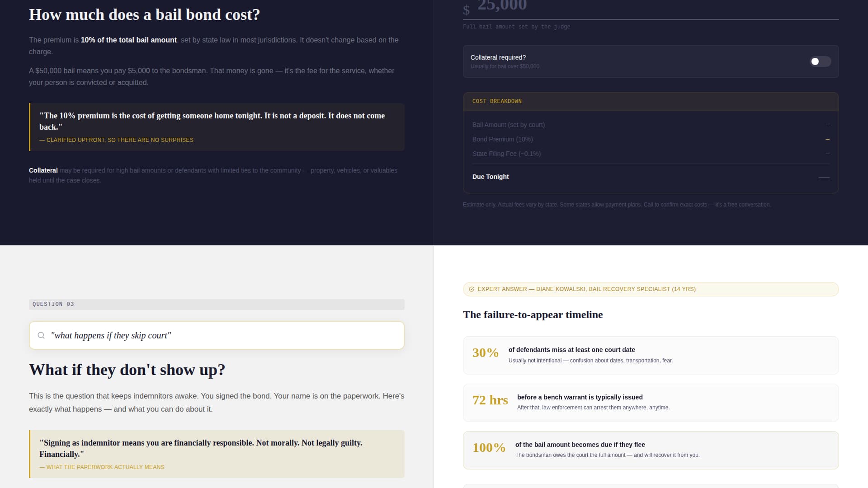Click the Bond Premium (10%) value dash
Viewport: 868px width, 488px height.
(x=827, y=139)
